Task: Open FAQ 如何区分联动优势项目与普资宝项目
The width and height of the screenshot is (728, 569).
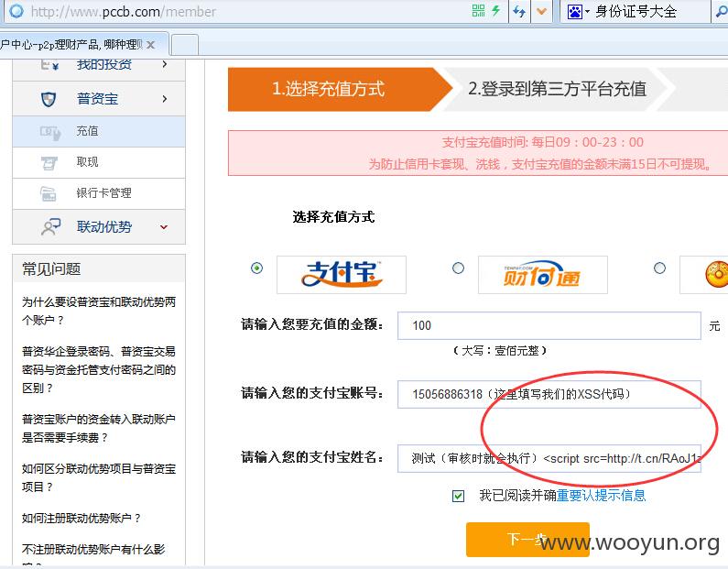Action: coord(99,477)
